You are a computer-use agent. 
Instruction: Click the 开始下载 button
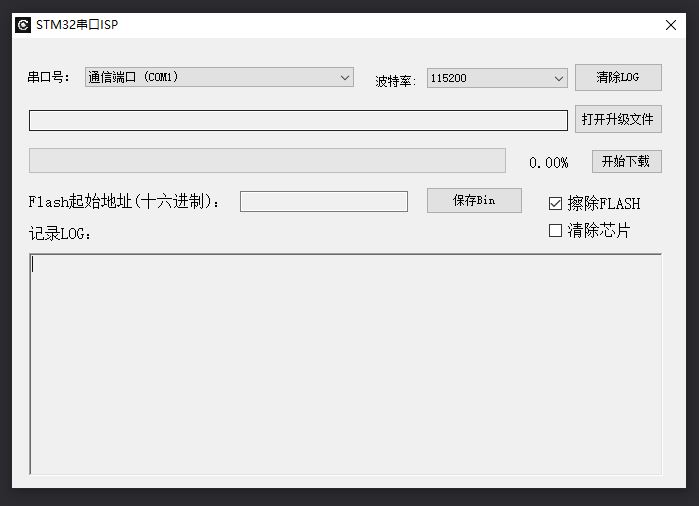pos(626,161)
